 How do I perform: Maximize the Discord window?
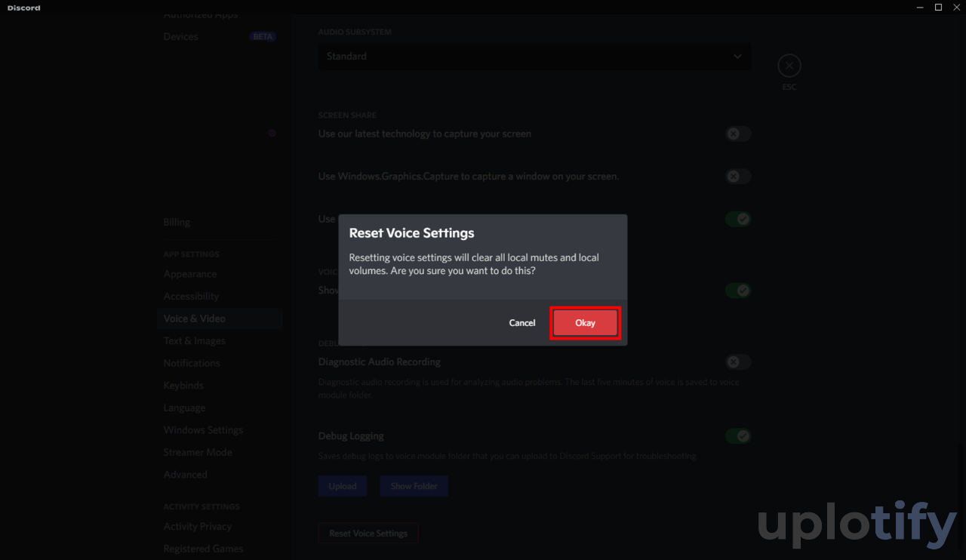click(x=938, y=8)
